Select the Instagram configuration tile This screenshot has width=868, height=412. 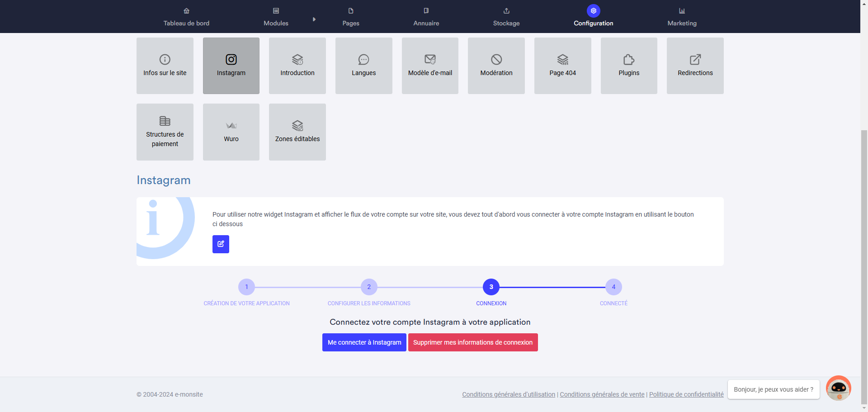click(x=231, y=66)
